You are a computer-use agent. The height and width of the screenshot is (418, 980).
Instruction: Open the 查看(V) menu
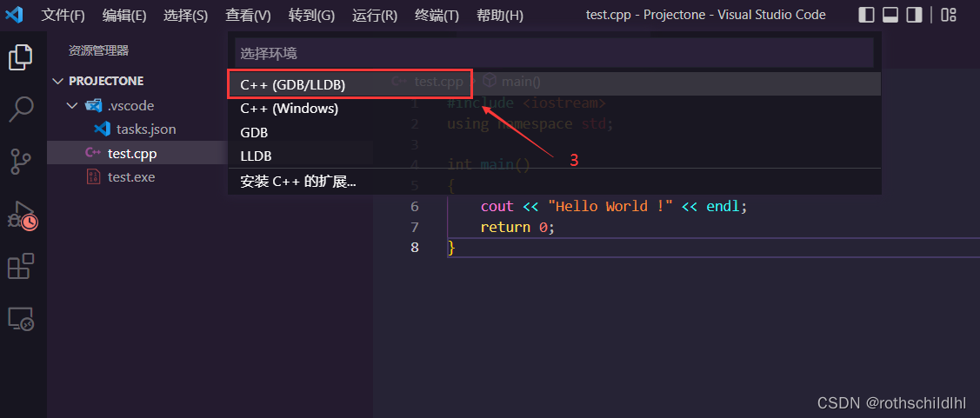[248, 16]
